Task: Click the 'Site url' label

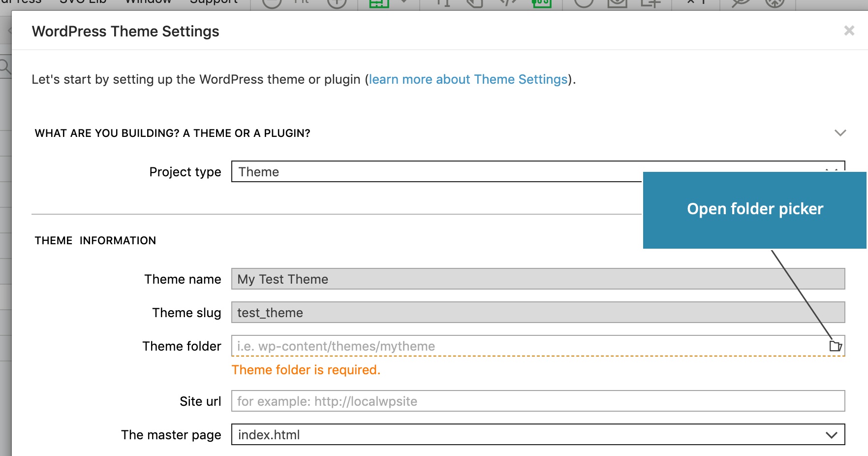Action: (x=200, y=401)
